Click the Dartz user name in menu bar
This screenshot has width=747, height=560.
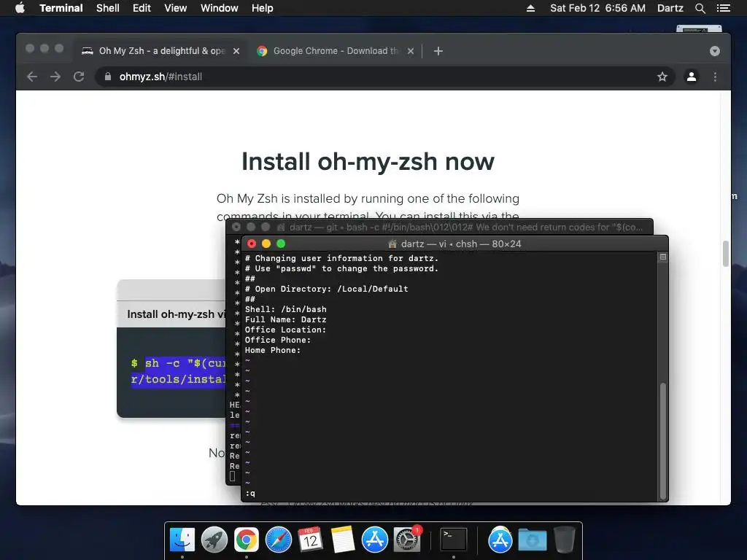(670, 8)
